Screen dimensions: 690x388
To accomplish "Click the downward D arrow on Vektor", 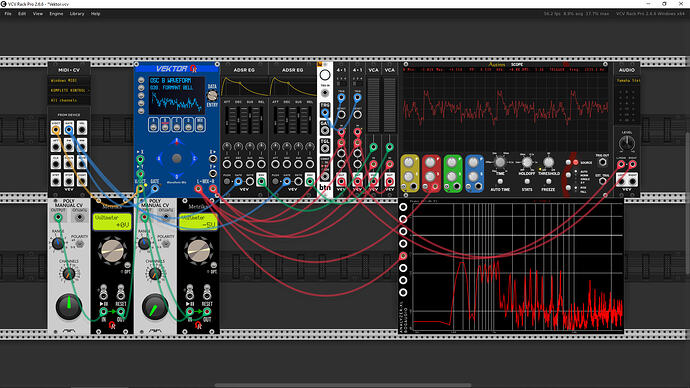I will [x=176, y=176].
